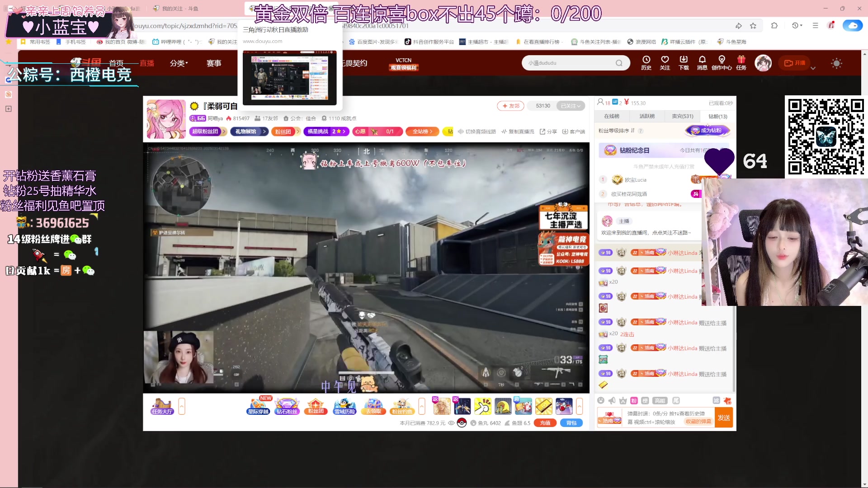This screenshot has height=488, width=868.
Task: Click 三角洲行动 tab preview thumbnail
Action: pos(289,77)
